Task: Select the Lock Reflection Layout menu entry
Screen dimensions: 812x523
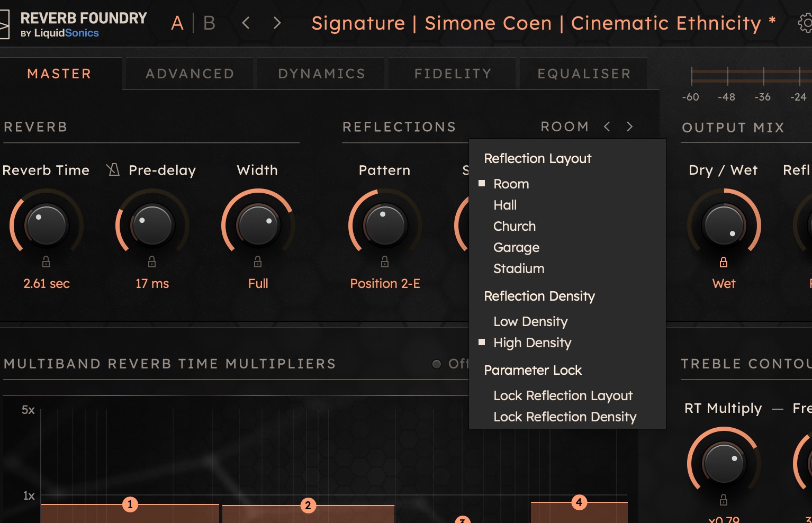Action: coord(563,396)
